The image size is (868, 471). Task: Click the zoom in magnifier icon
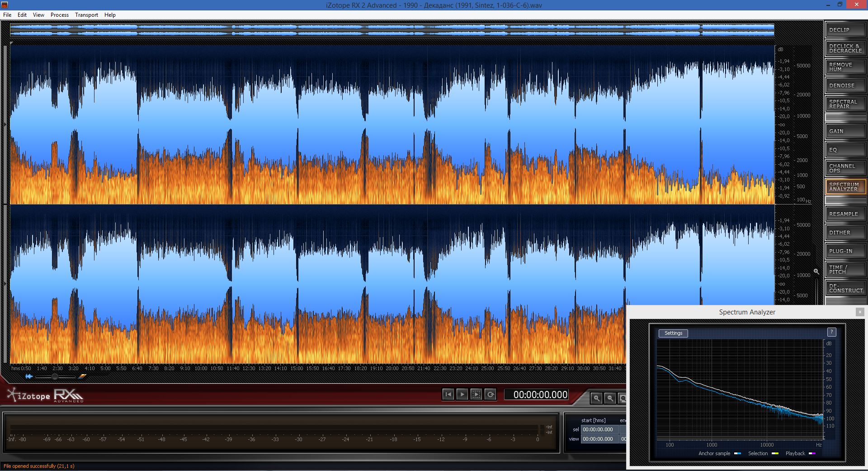tap(597, 398)
